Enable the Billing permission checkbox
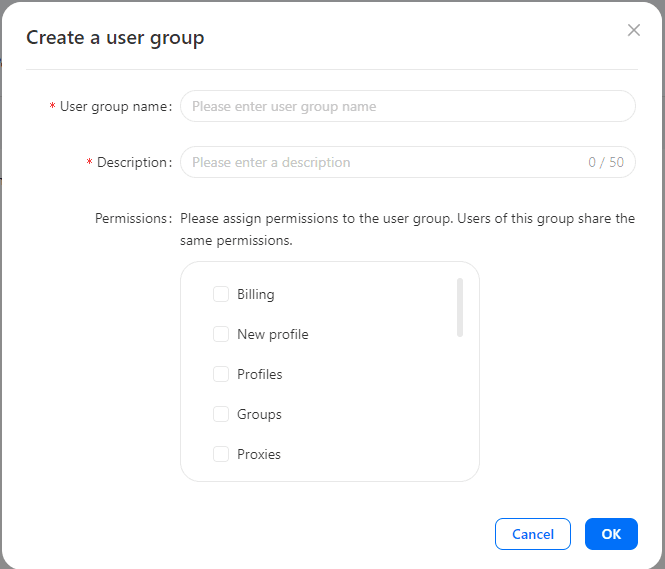This screenshot has width=665, height=569. [221, 294]
